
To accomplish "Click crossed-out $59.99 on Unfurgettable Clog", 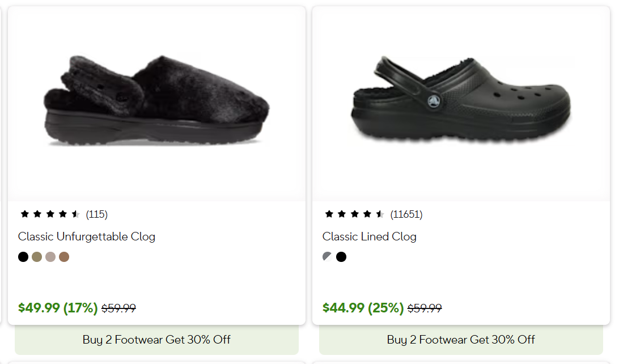I will tap(118, 308).
